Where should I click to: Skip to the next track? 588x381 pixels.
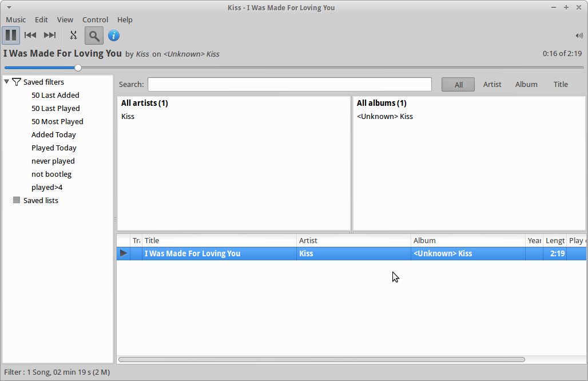pos(50,35)
